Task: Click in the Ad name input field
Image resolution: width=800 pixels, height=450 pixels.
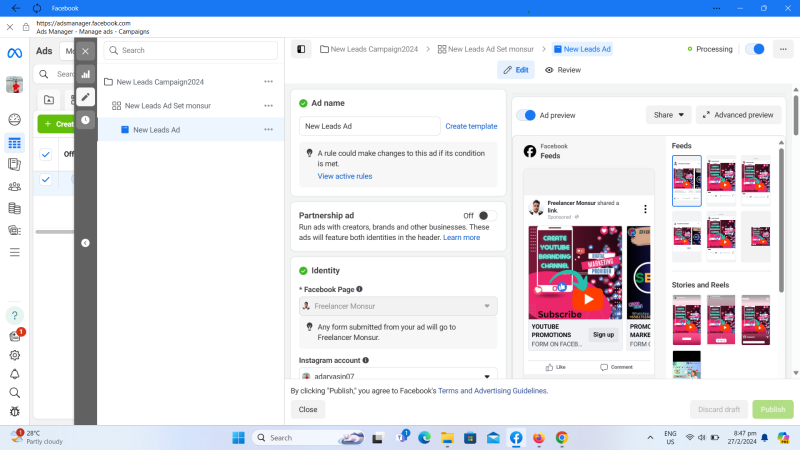Action: coord(369,126)
